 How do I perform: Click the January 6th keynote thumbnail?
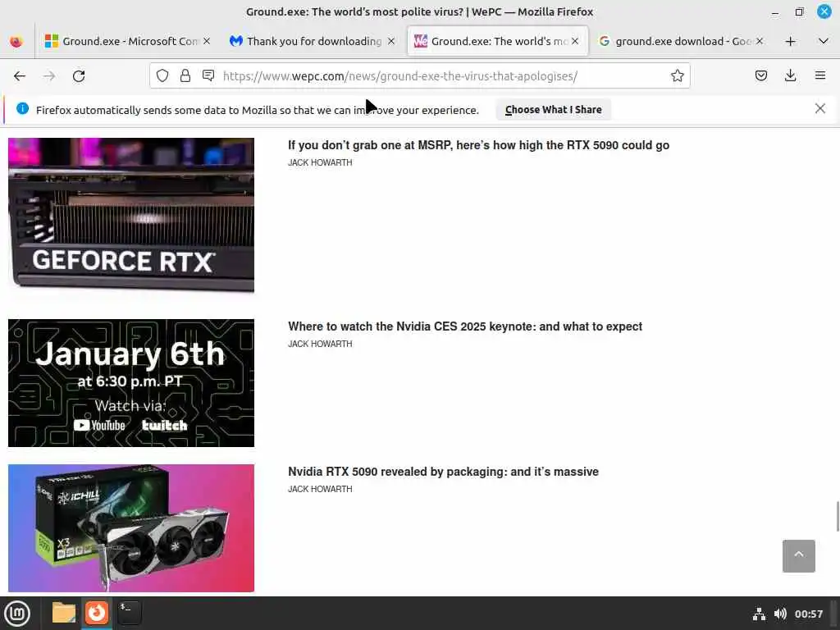131,383
